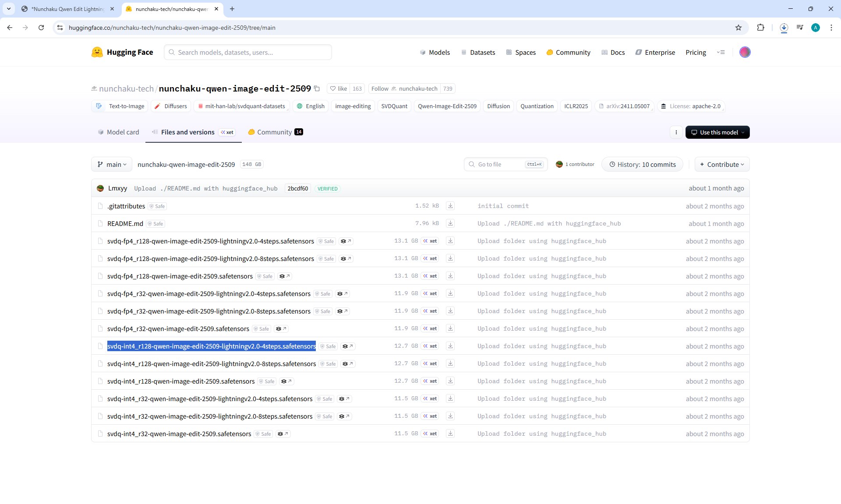Download svdq-int4_r32-qwen-image-edit-2509.safetensors via download icon
The image size is (841, 504).
point(450,434)
